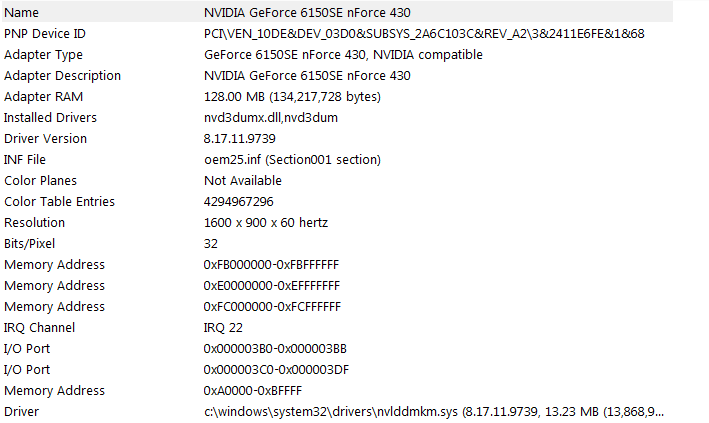Click the Memory Address 0xFB000000 entry
The image size is (709, 423).
pos(271,265)
